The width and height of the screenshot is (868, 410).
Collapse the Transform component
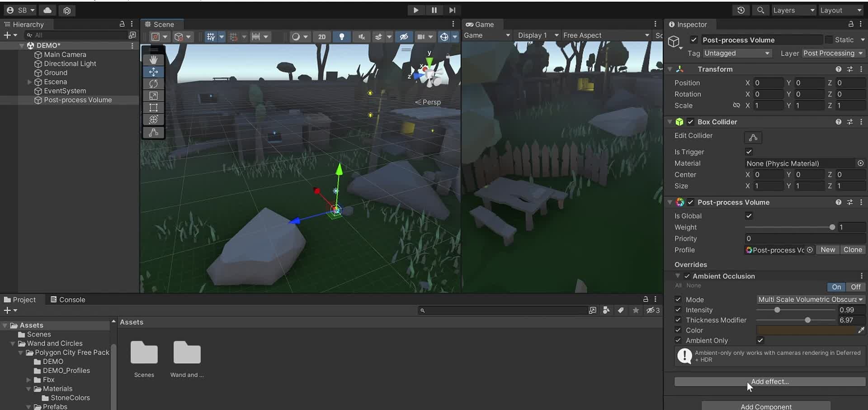pyautogui.click(x=670, y=69)
